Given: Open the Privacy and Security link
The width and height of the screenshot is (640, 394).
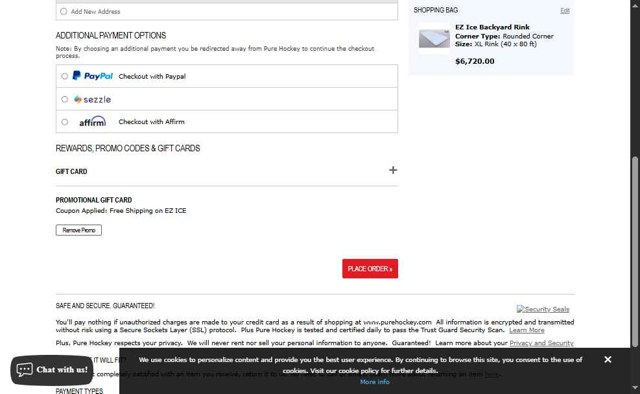Looking at the screenshot, I should 541,343.
